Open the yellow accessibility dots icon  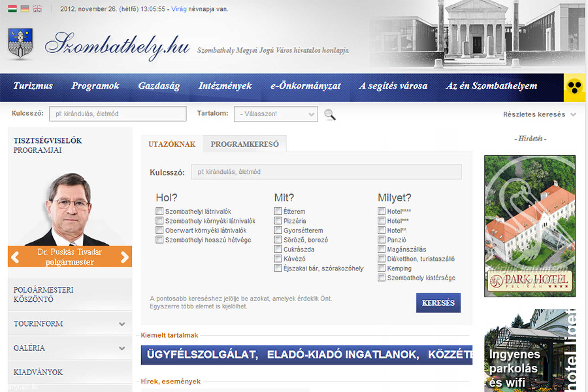(575, 87)
